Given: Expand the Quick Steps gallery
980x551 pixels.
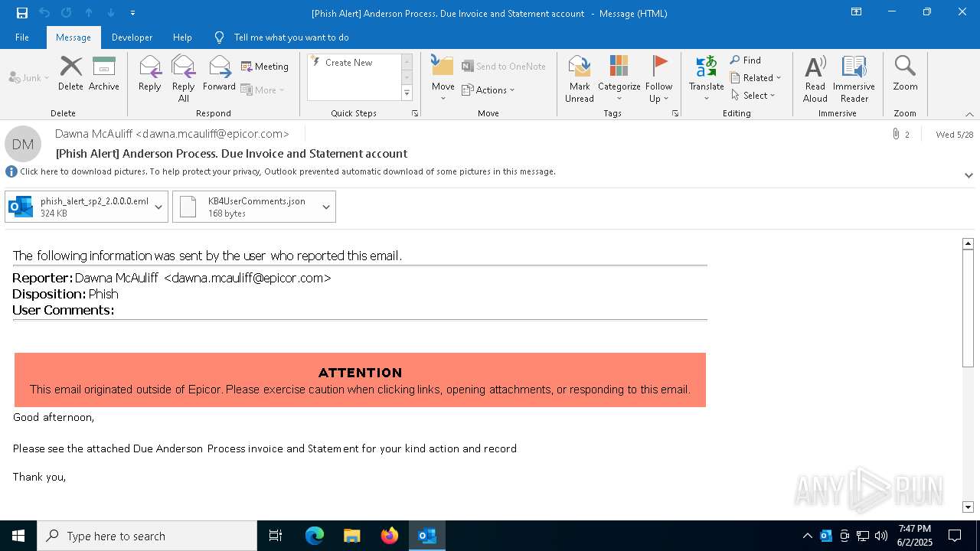Looking at the screenshot, I should pyautogui.click(x=407, y=93).
